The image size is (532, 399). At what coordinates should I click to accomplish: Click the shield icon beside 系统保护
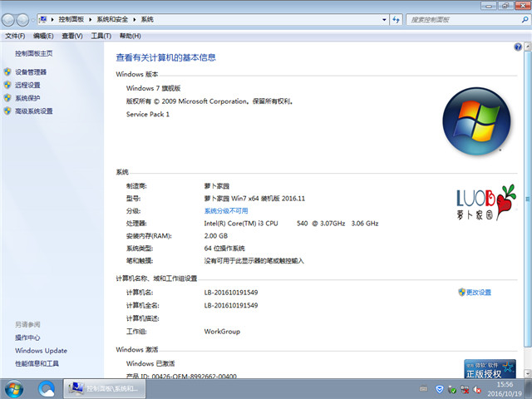pos(7,98)
